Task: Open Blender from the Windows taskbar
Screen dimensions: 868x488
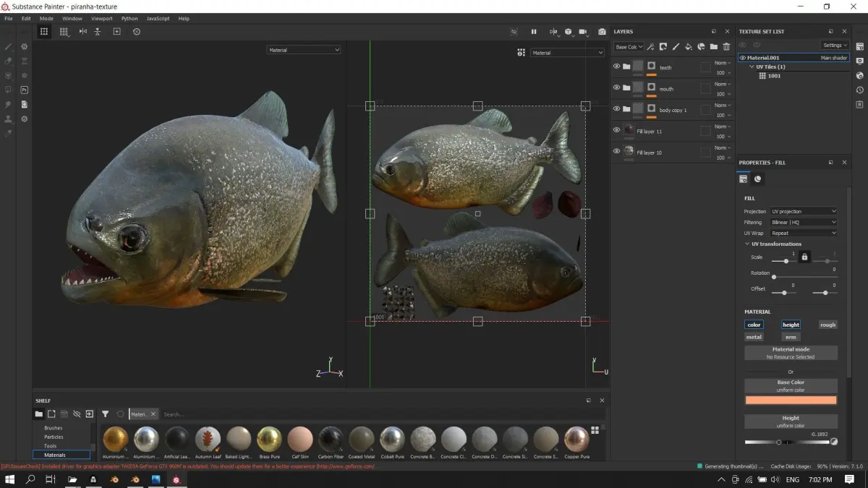Action: point(114,479)
